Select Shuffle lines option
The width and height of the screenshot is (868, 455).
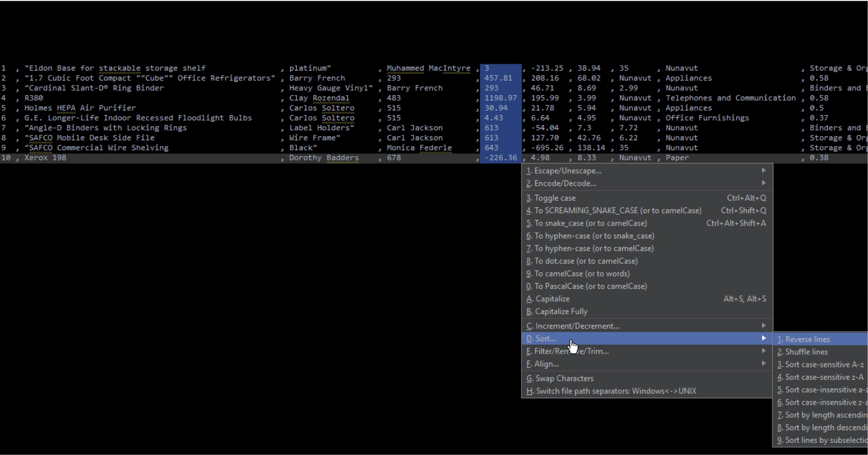[x=820, y=352]
